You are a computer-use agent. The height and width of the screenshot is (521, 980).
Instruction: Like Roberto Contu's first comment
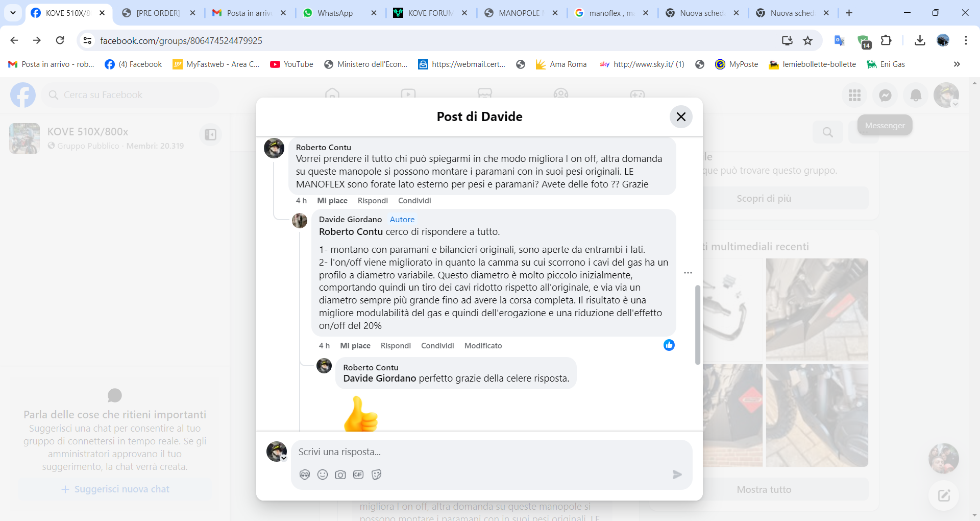332,201
